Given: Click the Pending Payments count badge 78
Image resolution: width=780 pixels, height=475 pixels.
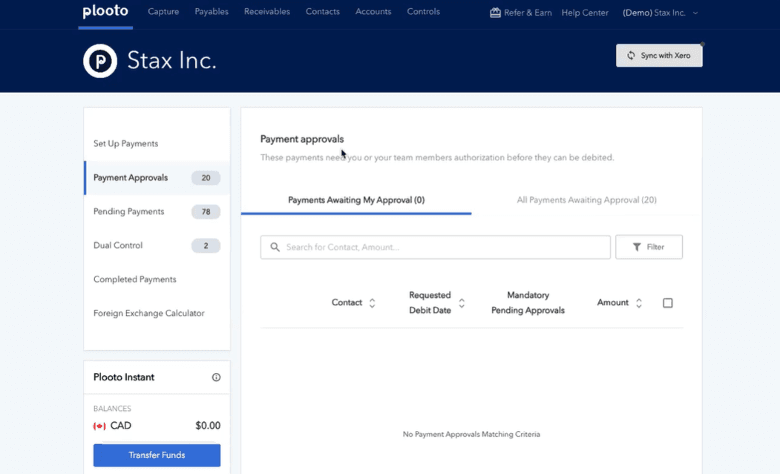Looking at the screenshot, I should tap(205, 211).
